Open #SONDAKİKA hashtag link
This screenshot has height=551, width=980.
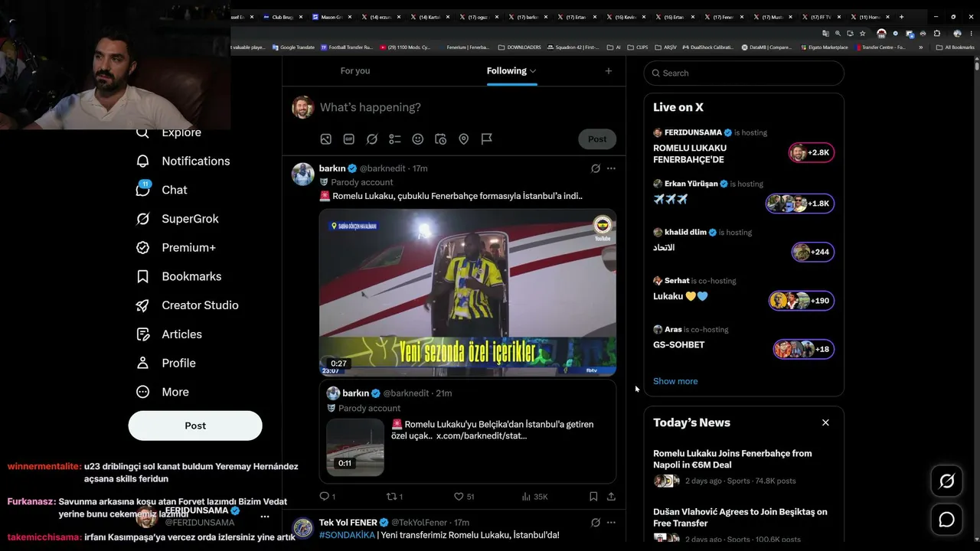click(347, 535)
